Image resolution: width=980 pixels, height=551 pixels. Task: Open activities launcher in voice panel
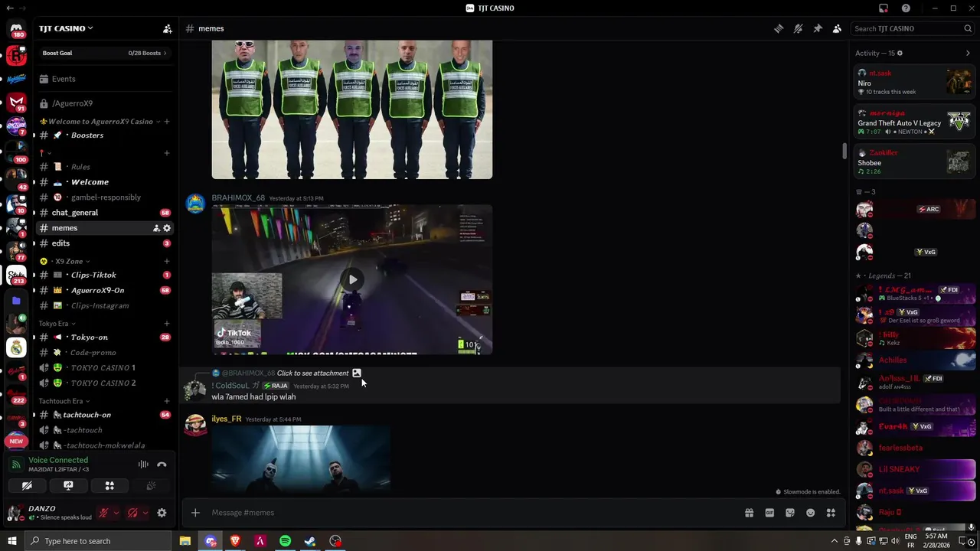(109, 486)
